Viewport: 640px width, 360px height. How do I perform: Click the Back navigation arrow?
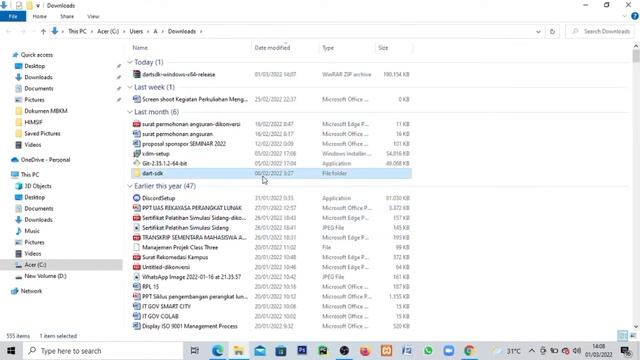9,31
